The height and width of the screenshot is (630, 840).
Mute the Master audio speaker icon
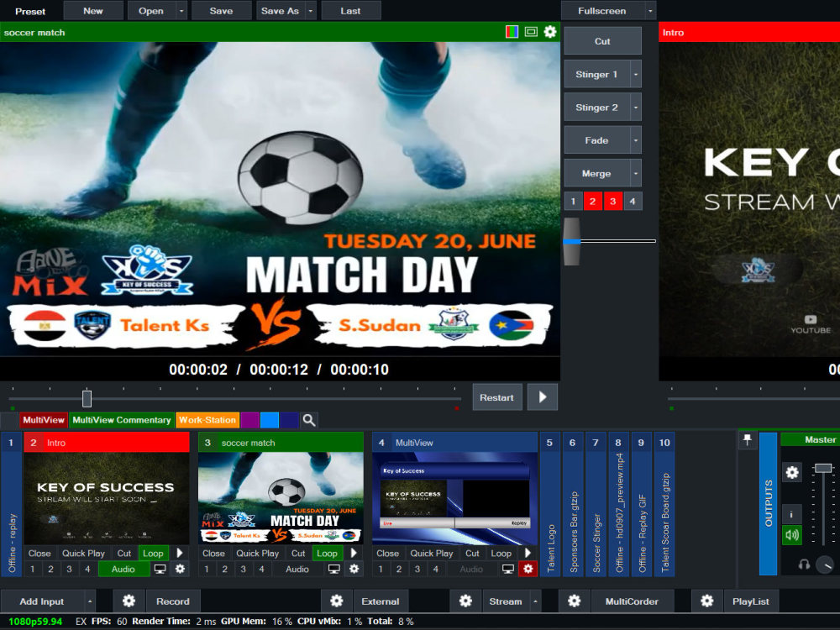(792, 534)
